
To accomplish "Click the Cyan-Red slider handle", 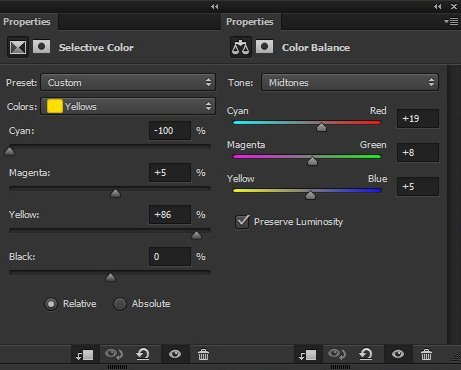I will (321, 127).
